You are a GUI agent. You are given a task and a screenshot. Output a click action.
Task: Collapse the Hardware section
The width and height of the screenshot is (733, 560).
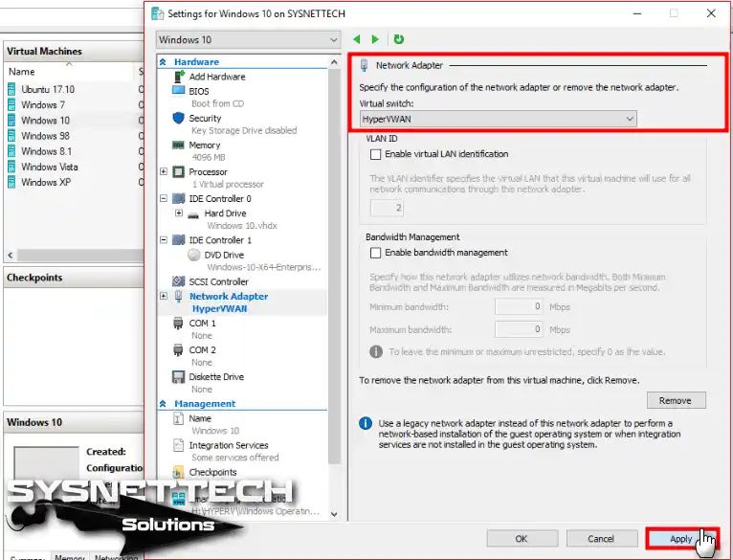(163, 62)
